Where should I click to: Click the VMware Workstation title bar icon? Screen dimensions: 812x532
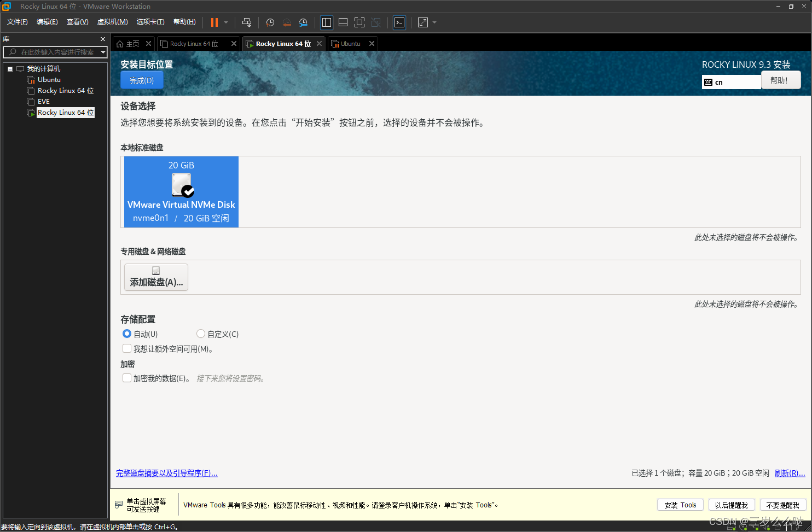[7, 6]
